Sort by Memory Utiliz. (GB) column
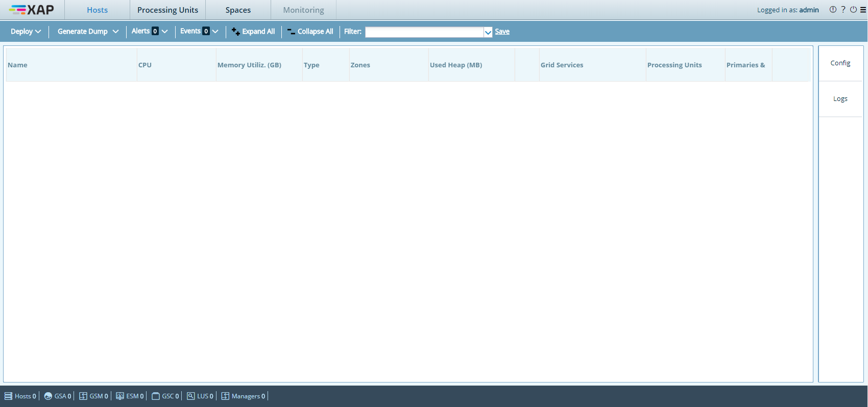Viewport: 868px width, 407px height. 259,65
